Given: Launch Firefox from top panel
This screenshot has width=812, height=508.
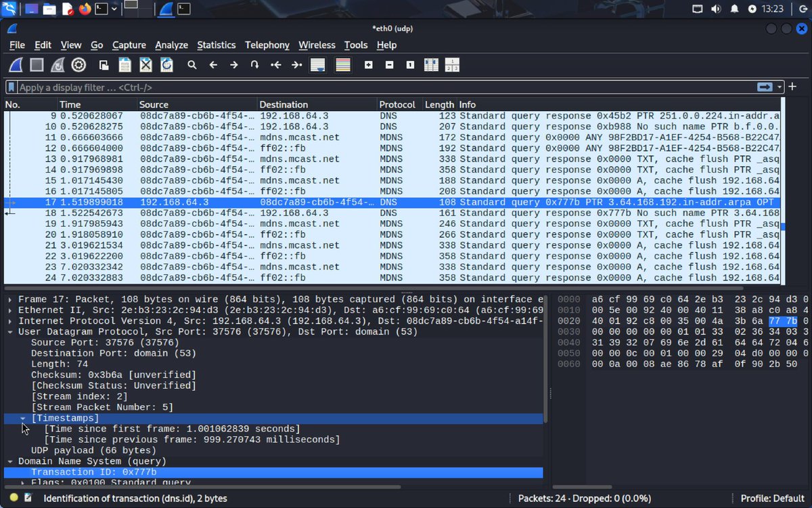Looking at the screenshot, I should click(x=85, y=9).
